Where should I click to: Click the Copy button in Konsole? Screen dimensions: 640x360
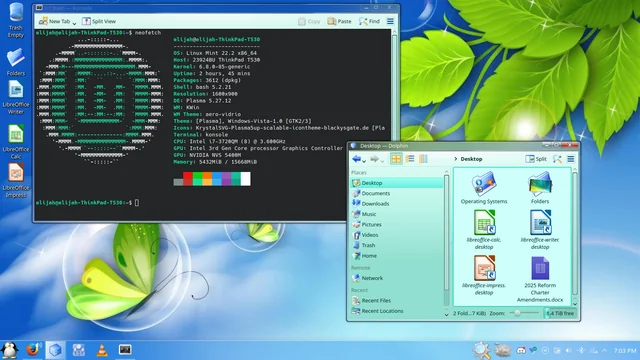point(309,21)
